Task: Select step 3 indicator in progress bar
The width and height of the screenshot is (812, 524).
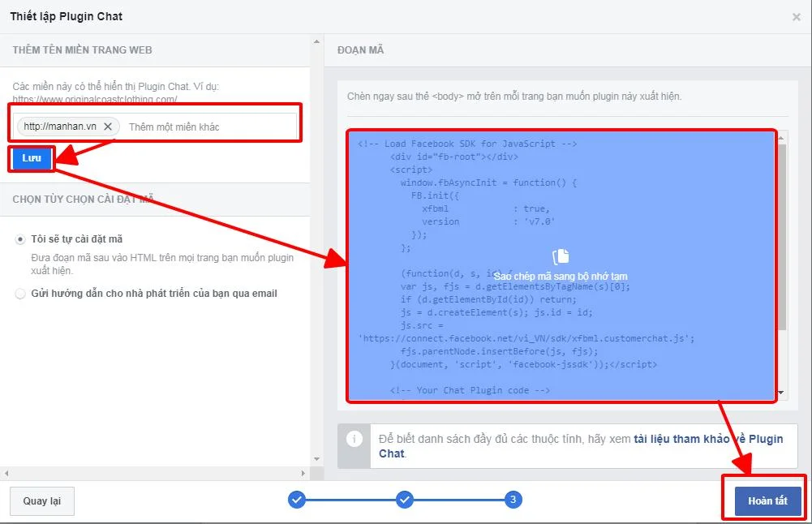Action: (x=513, y=500)
